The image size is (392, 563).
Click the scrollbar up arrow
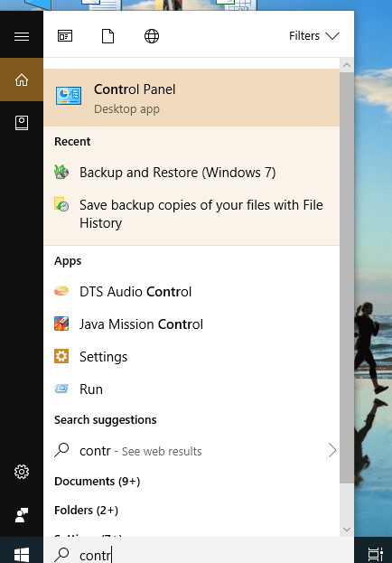tap(347, 65)
